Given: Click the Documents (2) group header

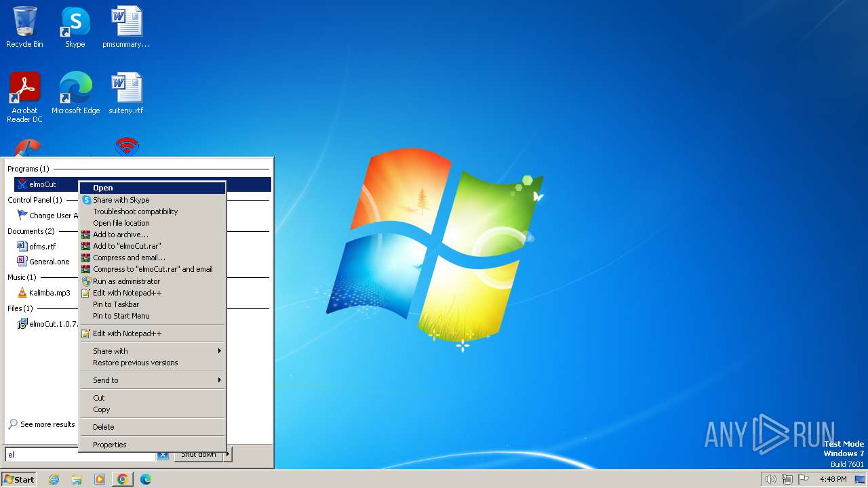Looking at the screenshot, I should point(31,231).
